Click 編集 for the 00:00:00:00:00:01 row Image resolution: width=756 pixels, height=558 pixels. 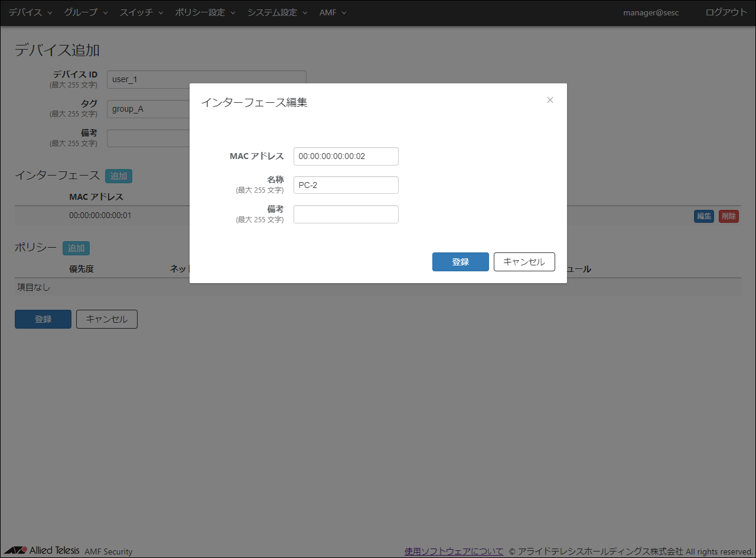coord(704,216)
